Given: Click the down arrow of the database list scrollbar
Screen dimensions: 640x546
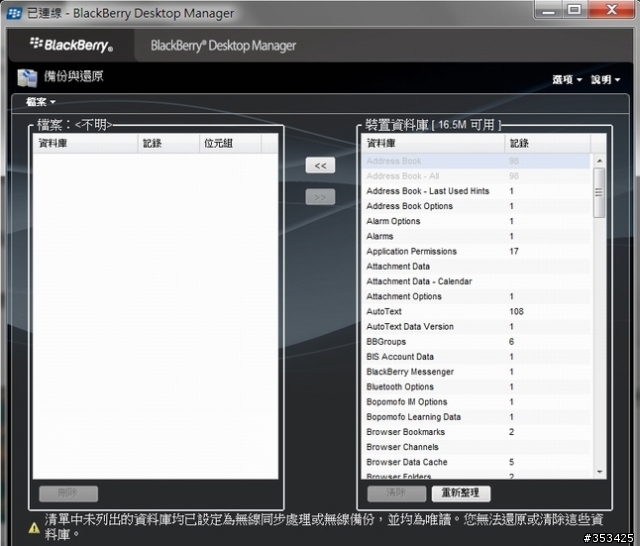Looking at the screenshot, I should (599, 472).
